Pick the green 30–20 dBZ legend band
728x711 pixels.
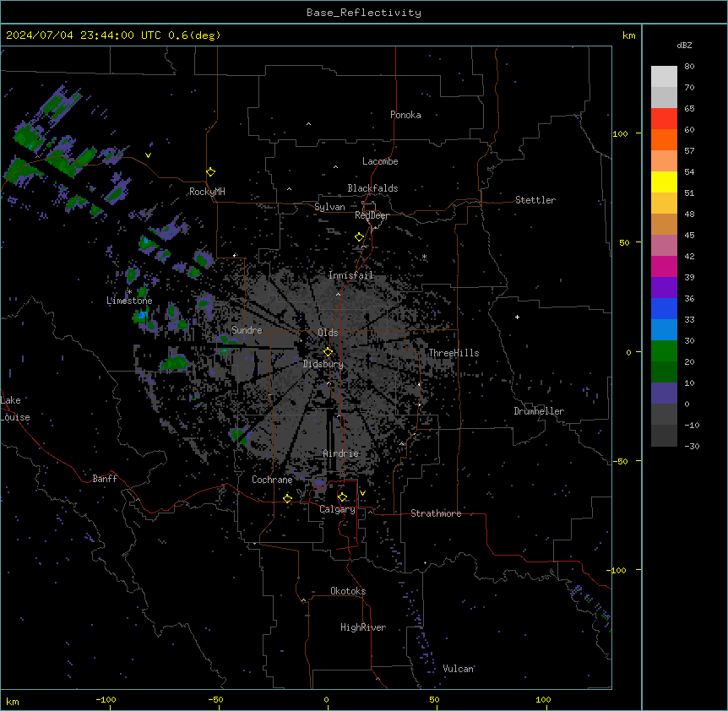click(x=664, y=351)
